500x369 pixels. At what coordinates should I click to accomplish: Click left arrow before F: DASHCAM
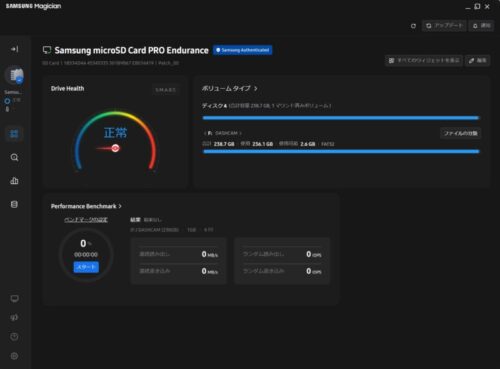(205, 133)
